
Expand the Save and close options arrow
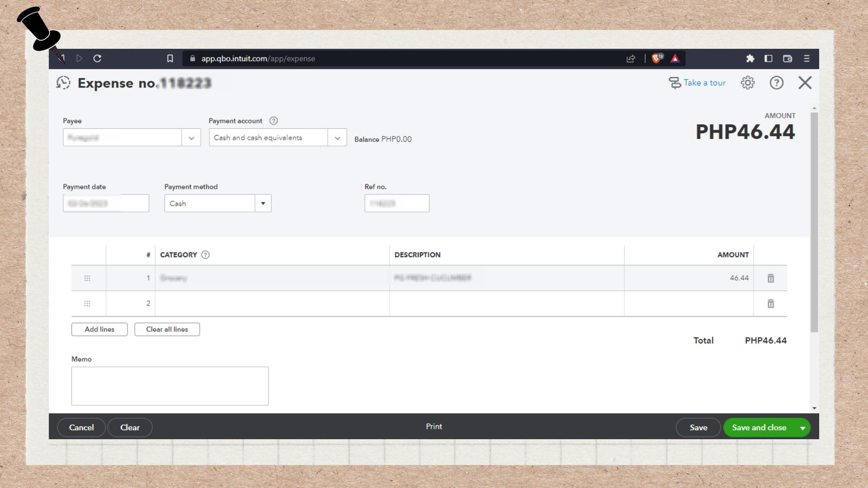point(802,428)
